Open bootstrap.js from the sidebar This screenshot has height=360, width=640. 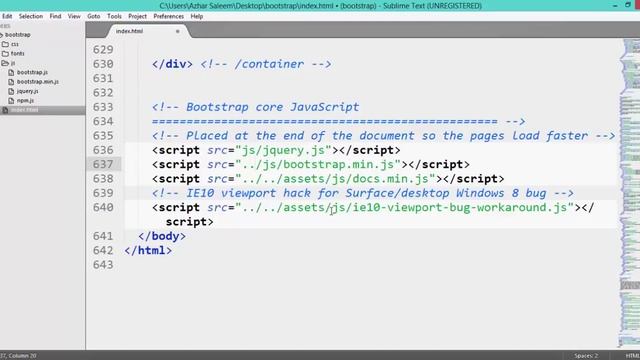pyautogui.click(x=32, y=72)
